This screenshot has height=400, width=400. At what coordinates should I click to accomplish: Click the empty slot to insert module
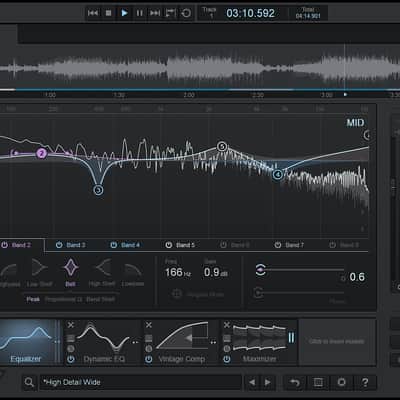tap(337, 342)
